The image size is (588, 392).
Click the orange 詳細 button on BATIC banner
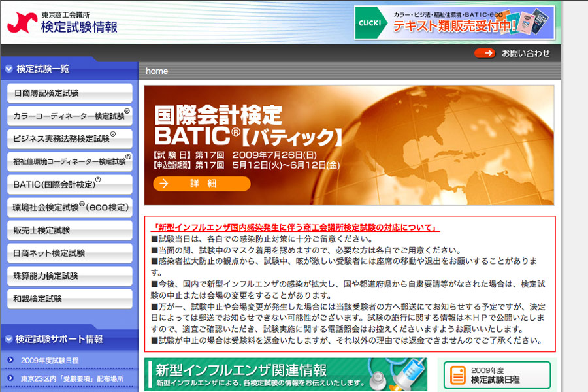pyautogui.click(x=202, y=184)
